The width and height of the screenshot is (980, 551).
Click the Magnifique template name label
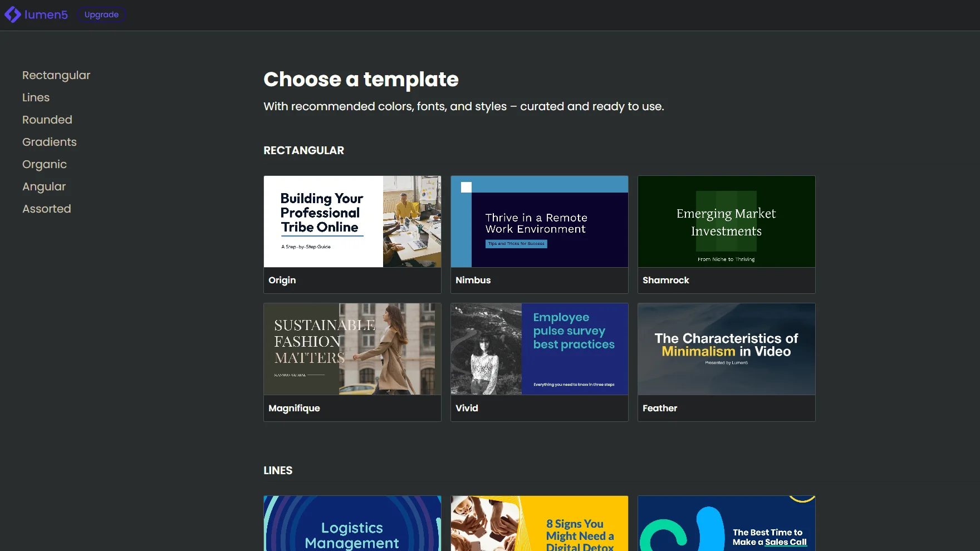(x=294, y=408)
